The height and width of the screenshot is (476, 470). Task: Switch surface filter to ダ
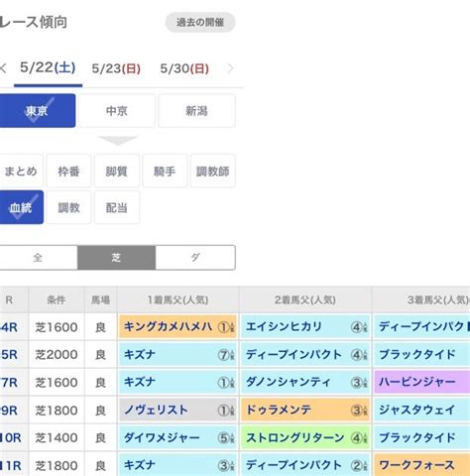(195, 258)
